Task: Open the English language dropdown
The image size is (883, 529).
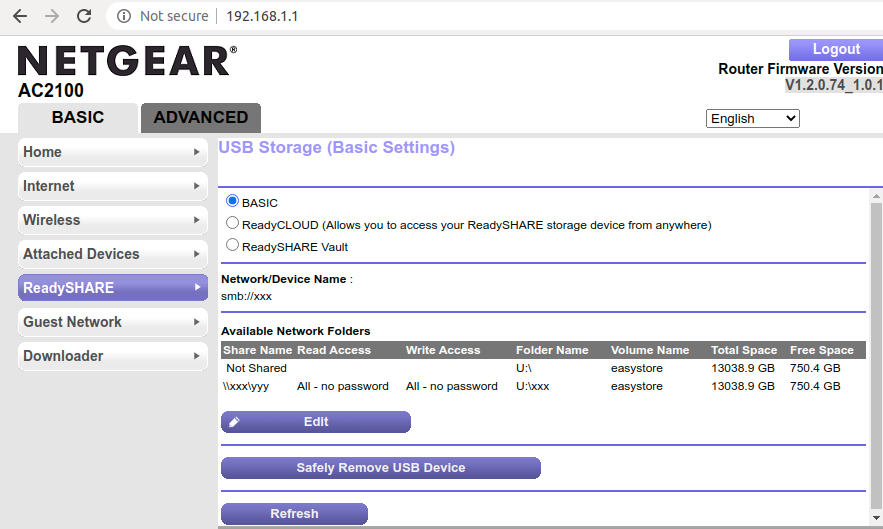Action: 752,118
